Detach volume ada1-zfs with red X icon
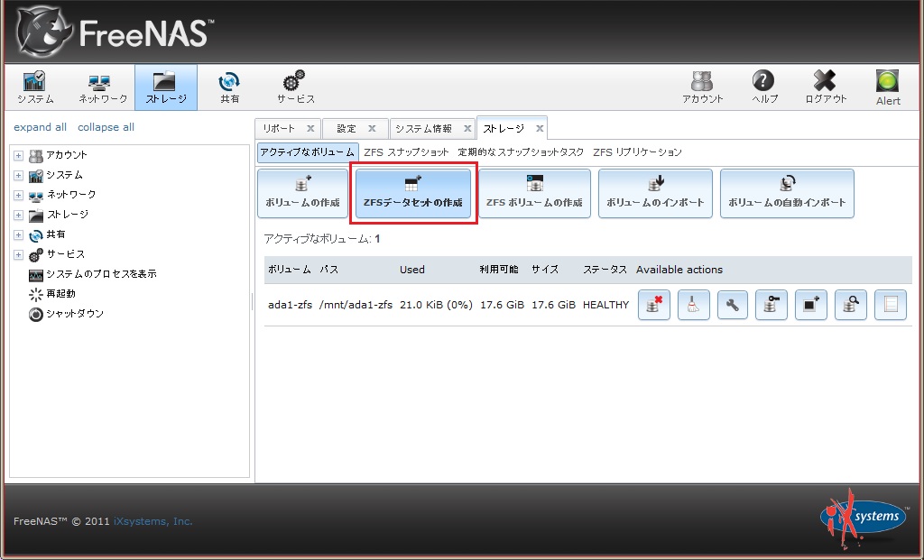Image resolution: width=924 pixels, height=560 pixels. [654, 305]
